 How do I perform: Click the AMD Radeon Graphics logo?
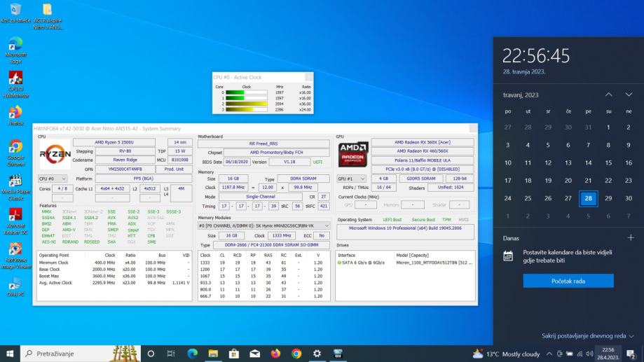[x=352, y=154]
